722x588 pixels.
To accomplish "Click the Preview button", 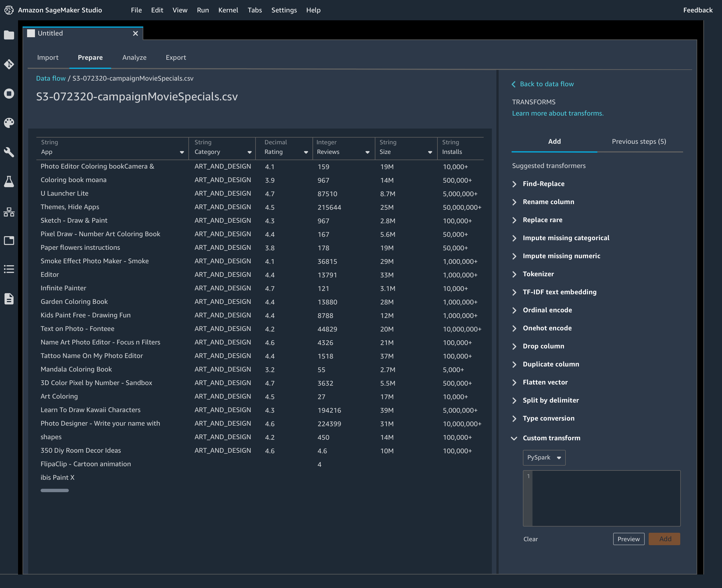I will (x=628, y=539).
